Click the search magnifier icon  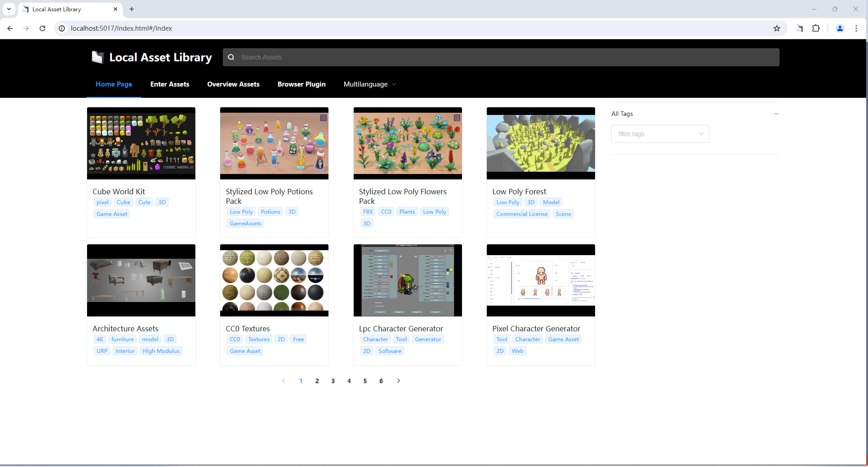click(231, 57)
